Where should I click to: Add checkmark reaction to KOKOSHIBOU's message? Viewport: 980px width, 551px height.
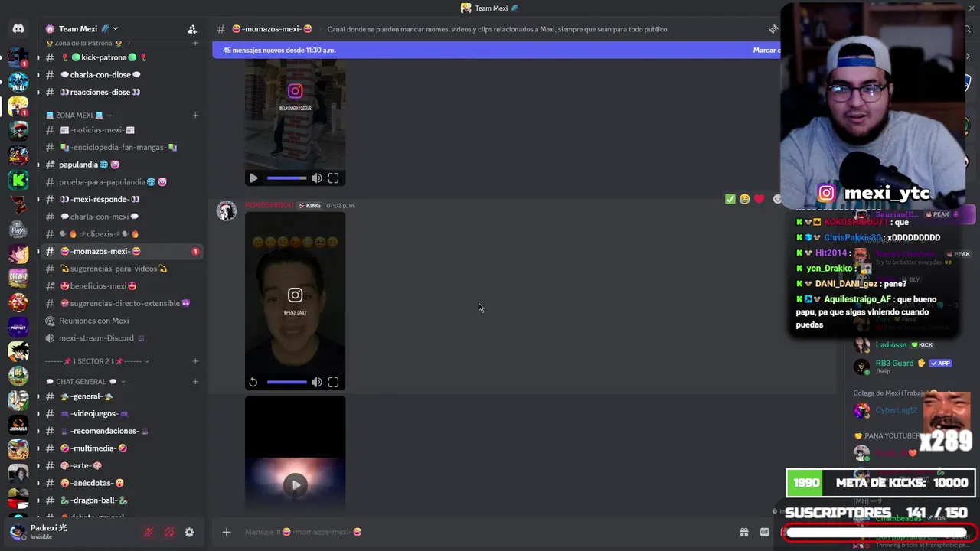pyautogui.click(x=730, y=199)
